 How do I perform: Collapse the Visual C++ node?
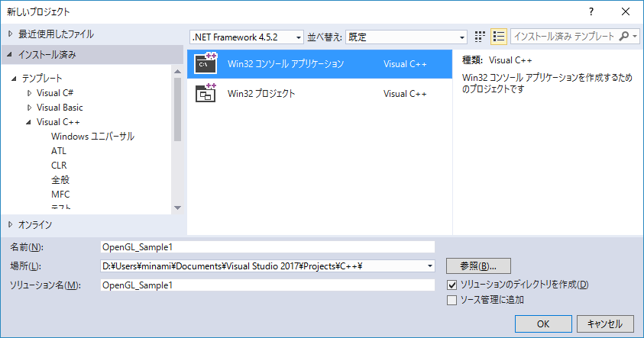pyautogui.click(x=28, y=122)
